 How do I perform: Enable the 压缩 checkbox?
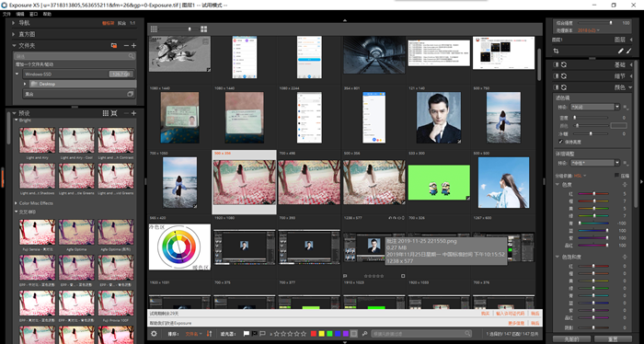616,176
